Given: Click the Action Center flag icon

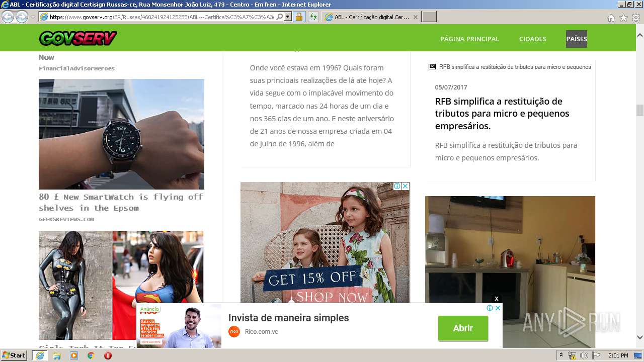Looking at the screenshot, I should [x=596, y=355].
